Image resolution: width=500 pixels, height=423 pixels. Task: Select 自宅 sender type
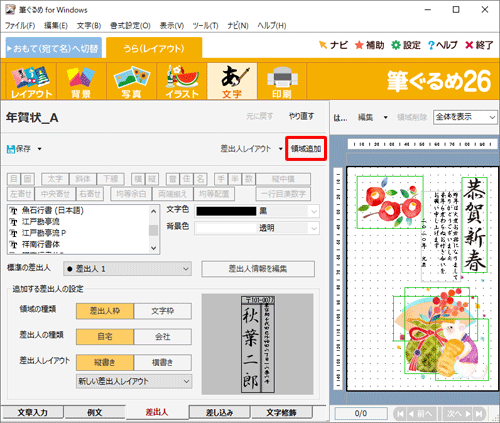click(105, 337)
